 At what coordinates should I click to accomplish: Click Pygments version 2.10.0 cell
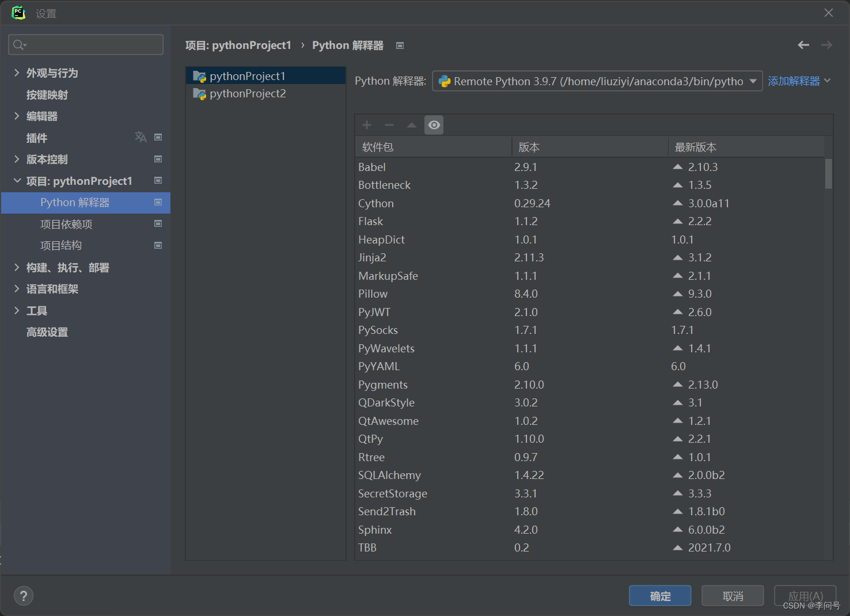pos(529,385)
